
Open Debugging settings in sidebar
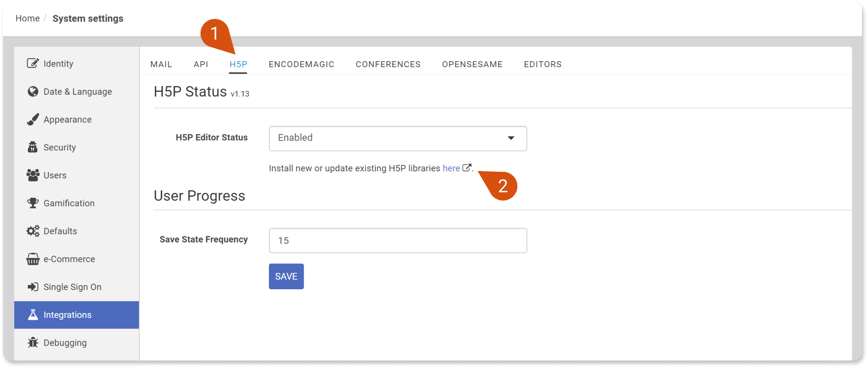coord(77,342)
